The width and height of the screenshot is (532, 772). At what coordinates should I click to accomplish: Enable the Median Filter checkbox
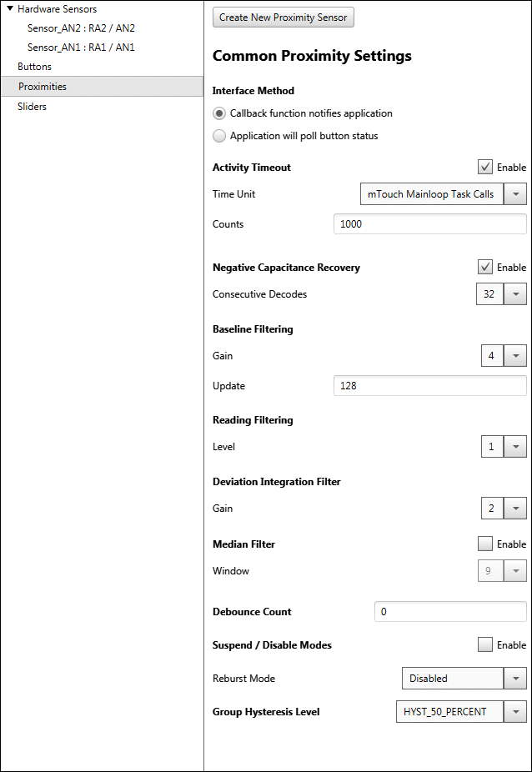[485, 544]
